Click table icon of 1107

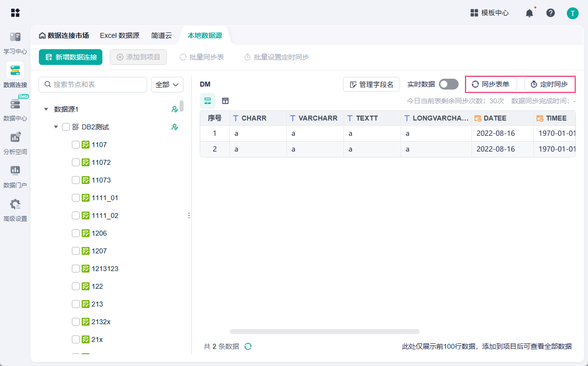tap(86, 145)
